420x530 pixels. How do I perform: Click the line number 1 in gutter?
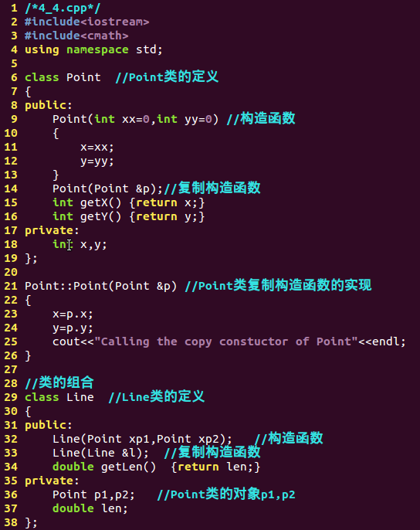(14, 8)
